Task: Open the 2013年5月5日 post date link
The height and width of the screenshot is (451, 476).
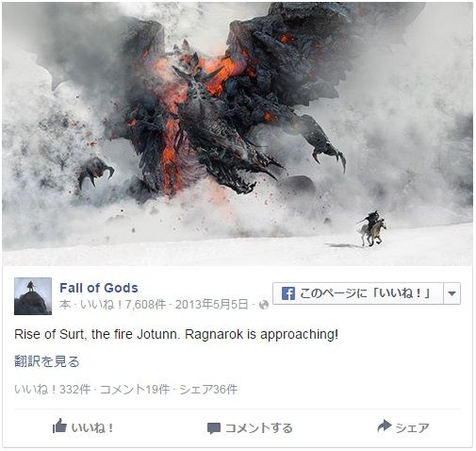Action: click(211, 305)
